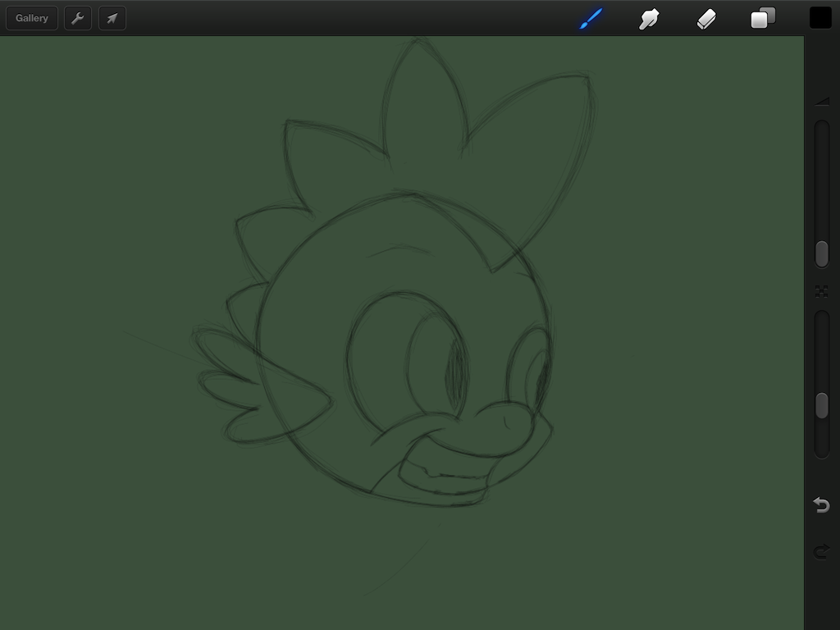Select the Brush tool
Image resolution: width=840 pixels, height=630 pixels.
pyautogui.click(x=591, y=18)
